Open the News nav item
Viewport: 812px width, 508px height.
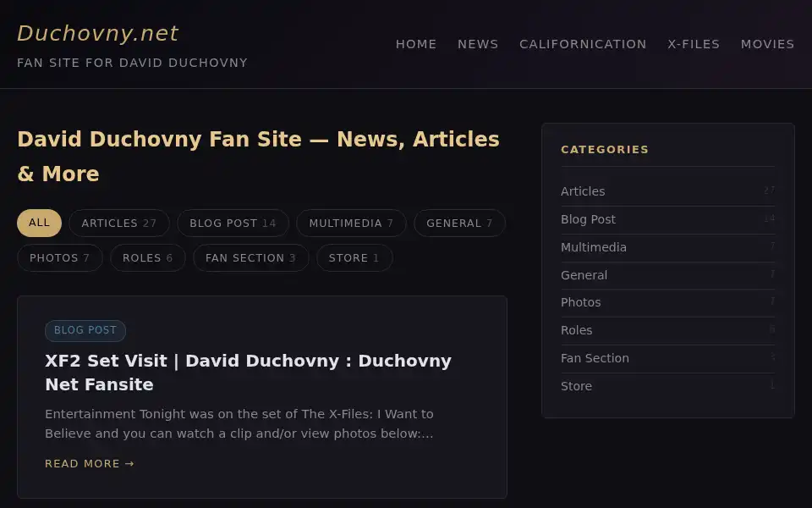click(477, 44)
